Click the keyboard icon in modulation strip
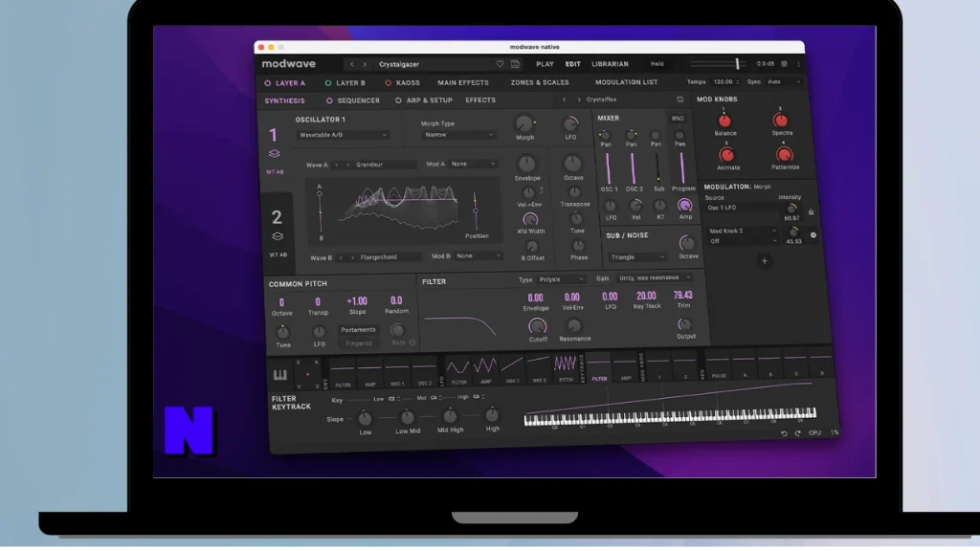The image size is (980, 551). click(x=279, y=375)
